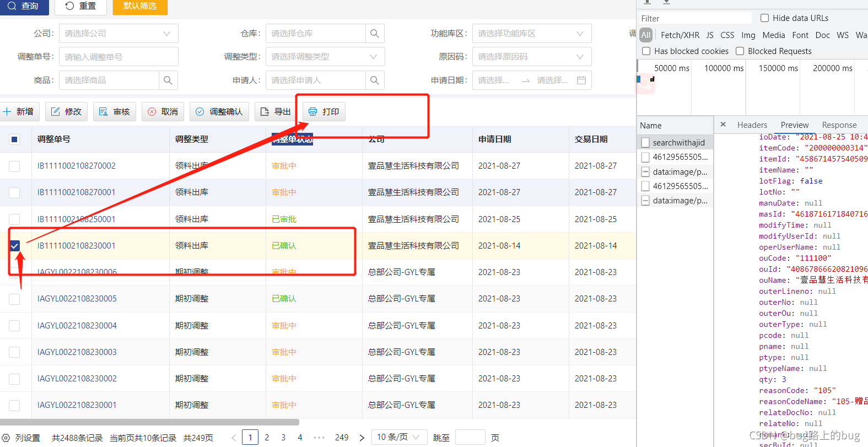This screenshot has height=447, width=868.
Task: Open the 功能库区 dropdown
Action: [532, 34]
